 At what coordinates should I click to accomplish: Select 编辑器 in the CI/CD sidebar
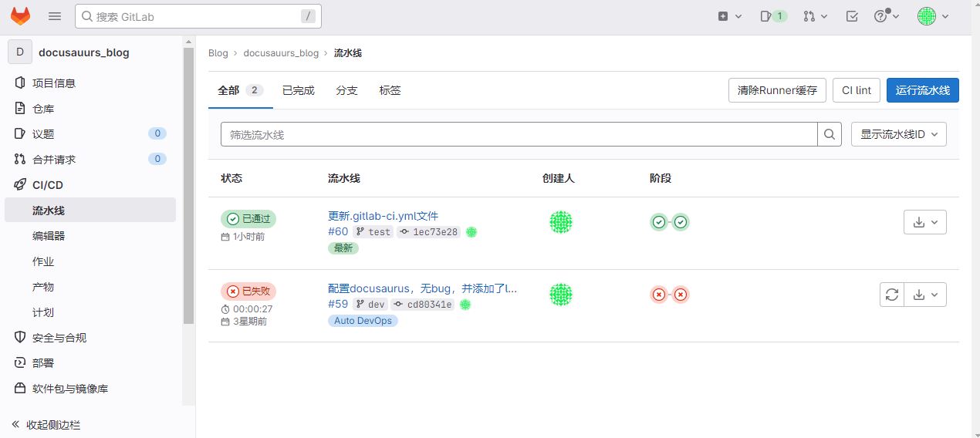[x=49, y=236]
